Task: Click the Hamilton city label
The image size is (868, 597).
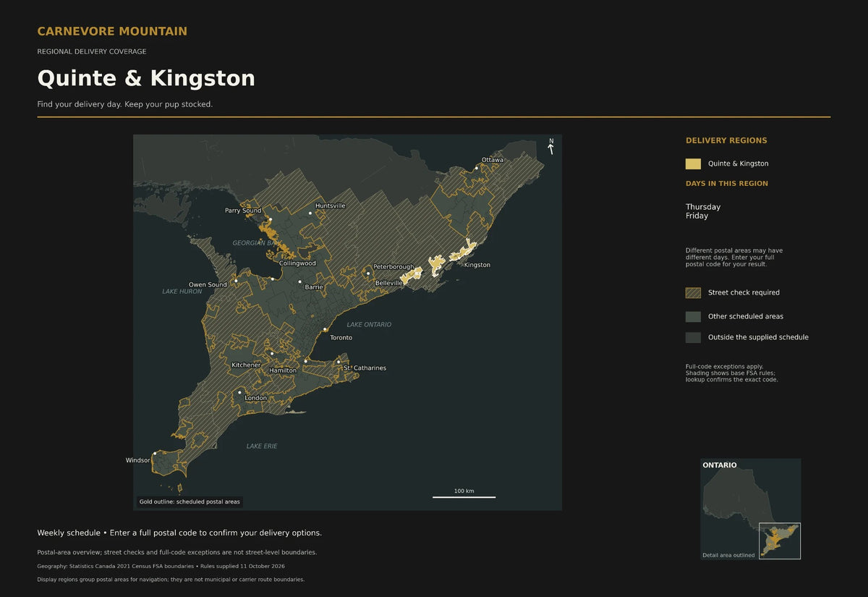Action: pyautogui.click(x=283, y=371)
